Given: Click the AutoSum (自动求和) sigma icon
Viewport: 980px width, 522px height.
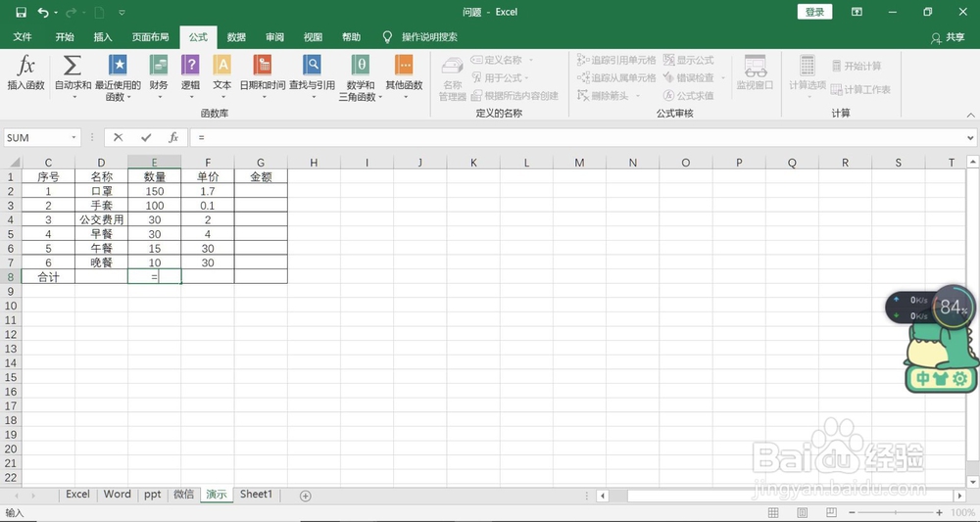Looking at the screenshot, I should [x=73, y=66].
